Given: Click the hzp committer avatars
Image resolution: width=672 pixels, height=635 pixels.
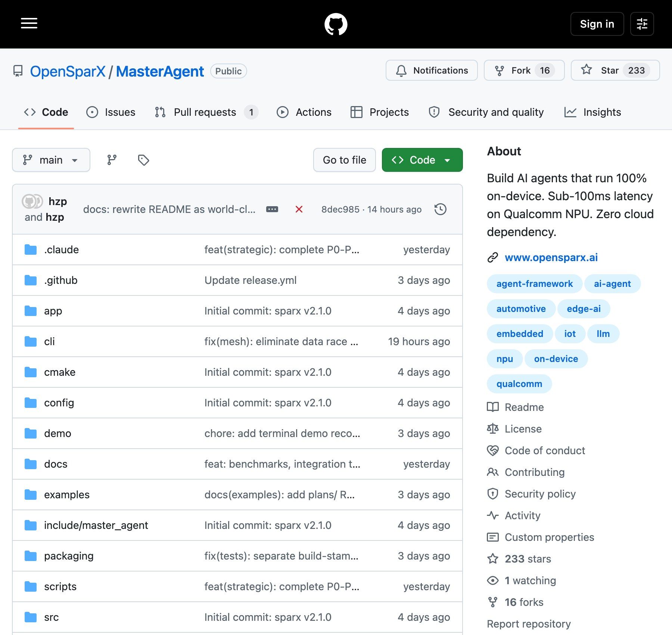Looking at the screenshot, I should [32, 201].
